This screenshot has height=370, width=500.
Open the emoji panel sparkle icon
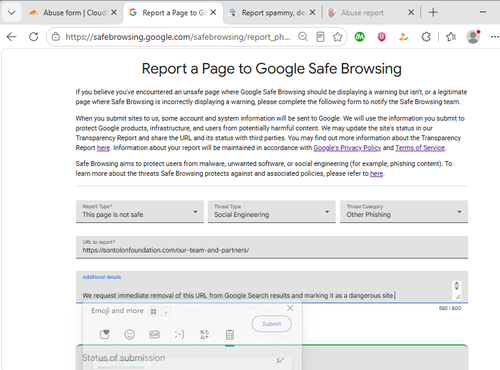(166, 311)
